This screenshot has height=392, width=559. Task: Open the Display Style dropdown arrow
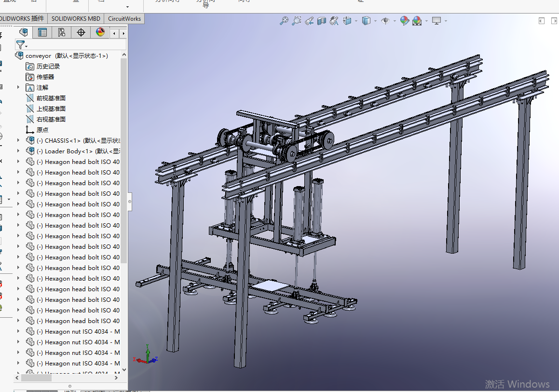coord(375,21)
